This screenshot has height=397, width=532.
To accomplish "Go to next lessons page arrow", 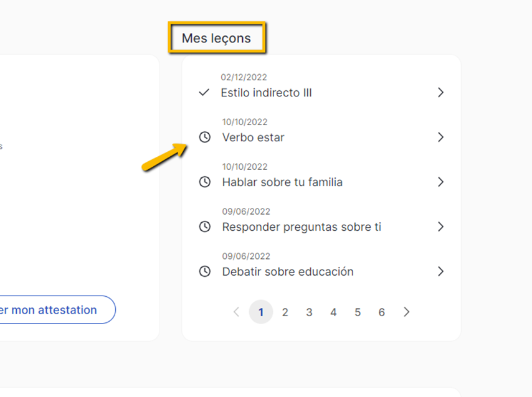I will [x=406, y=312].
